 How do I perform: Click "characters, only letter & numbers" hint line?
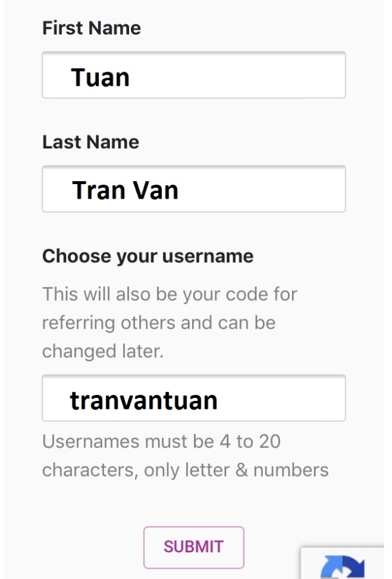tap(185, 469)
